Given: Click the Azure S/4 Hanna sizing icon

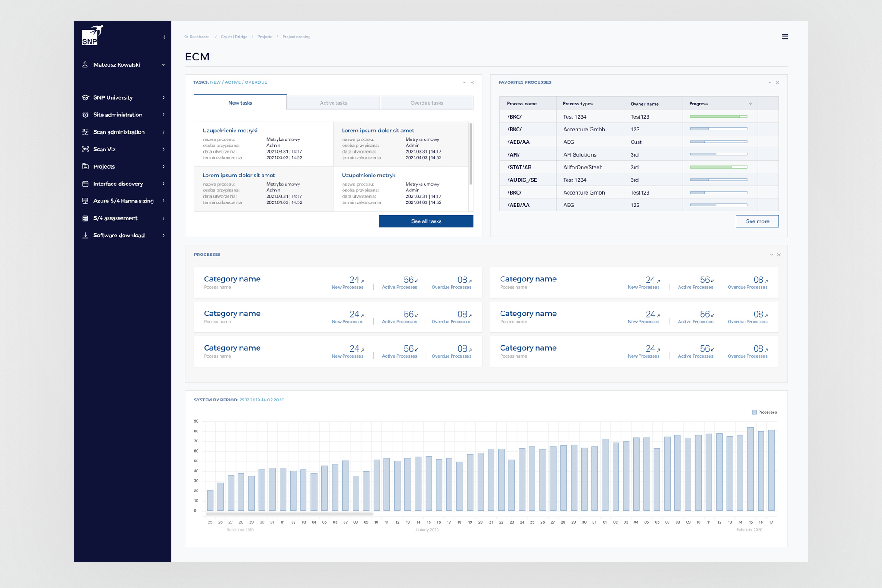Looking at the screenshot, I should 86,201.
